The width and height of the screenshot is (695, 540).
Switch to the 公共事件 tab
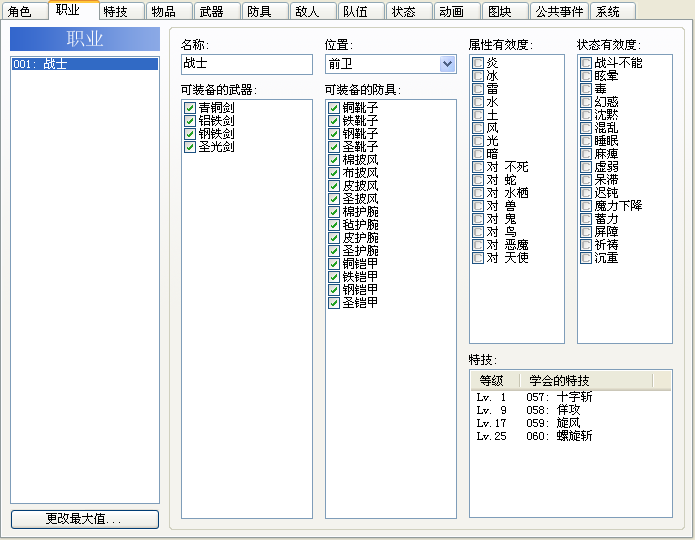559,12
